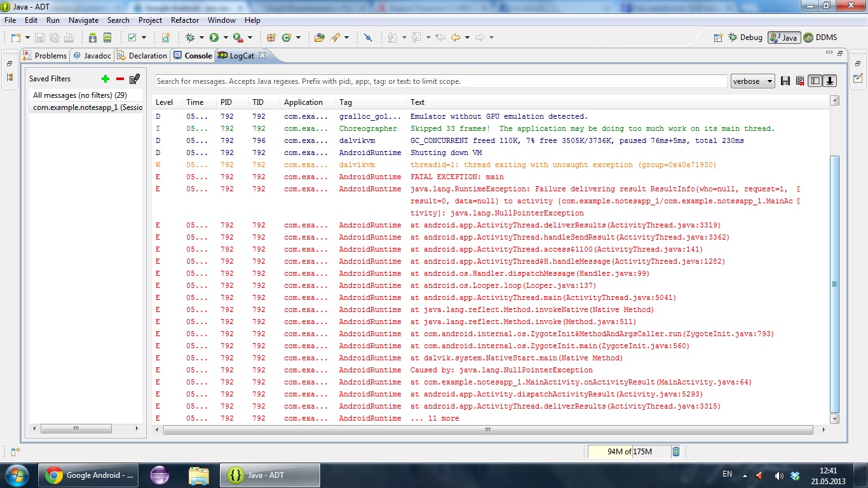Toggle scroll lock for LogCat
868x488 pixels.
[x=830, y=81]
